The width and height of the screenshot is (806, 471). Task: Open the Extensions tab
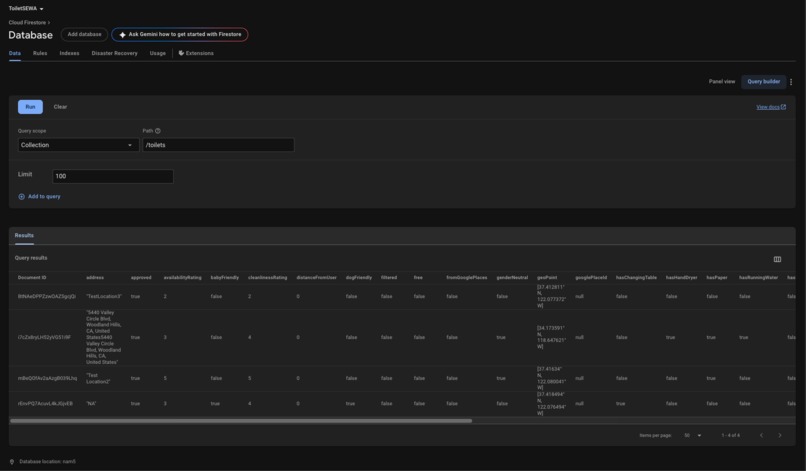(196, 53)
